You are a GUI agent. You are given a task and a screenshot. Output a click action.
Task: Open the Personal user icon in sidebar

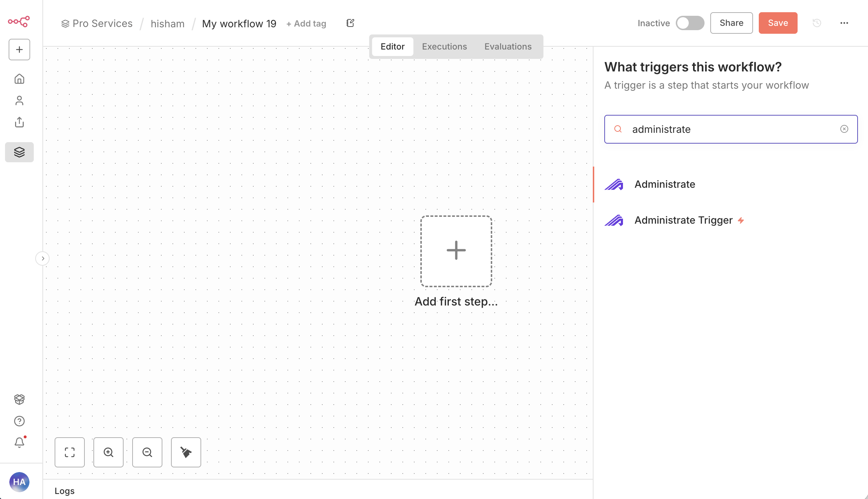19,101
